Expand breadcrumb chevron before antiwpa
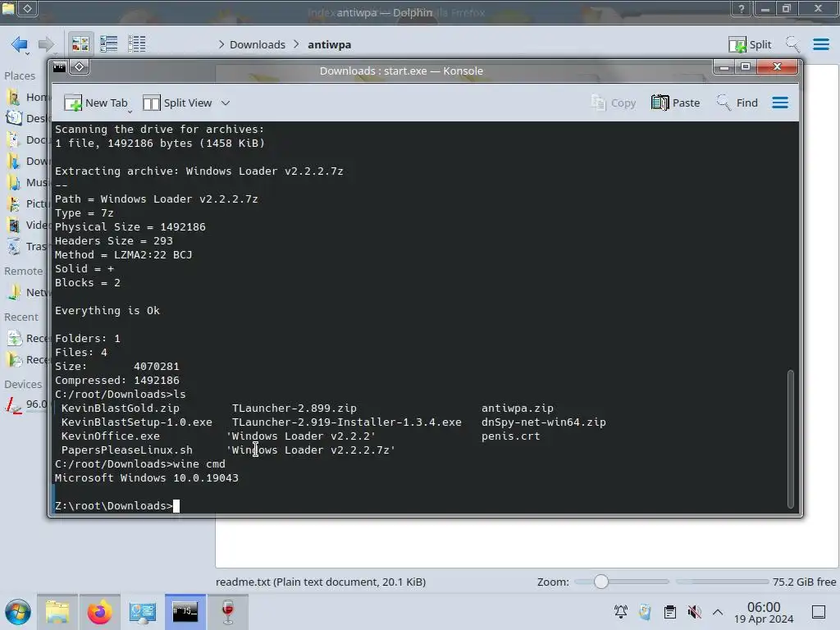The image size is (840, 630). (297, 44)
